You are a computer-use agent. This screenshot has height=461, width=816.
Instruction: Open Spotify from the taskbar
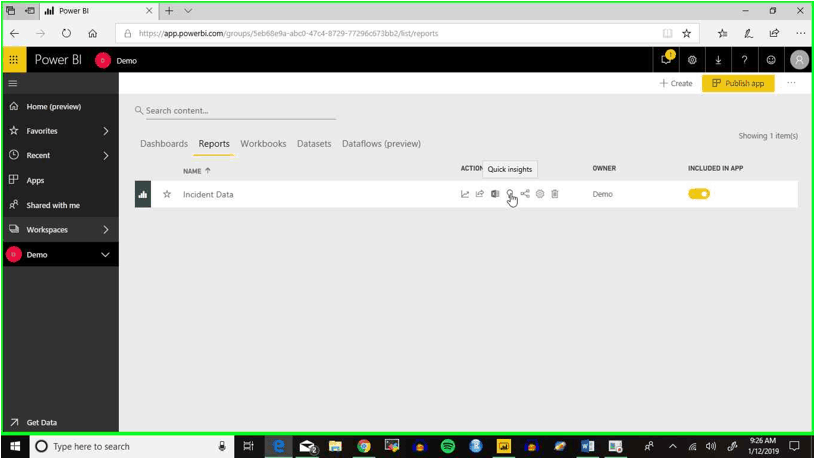(x=448, y=446)
